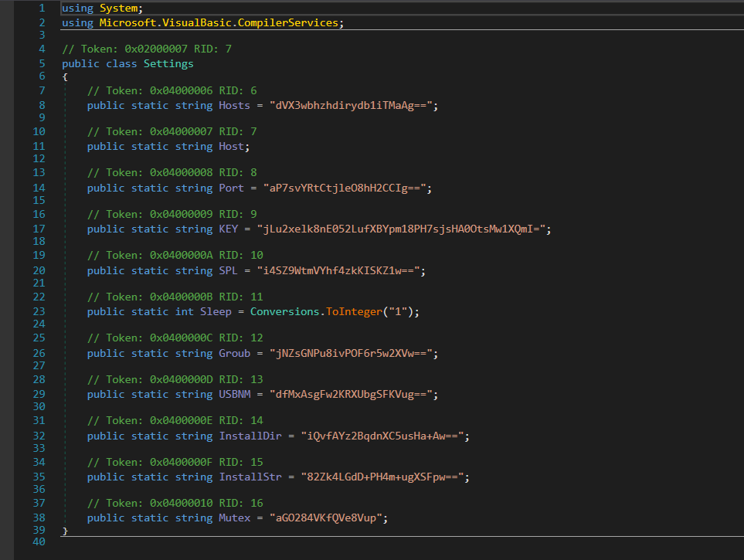Viewport: 744px width, 560px height.
Task: Click the string "aGO284VKfQVe8Vup"
Action: click(325, 518)
